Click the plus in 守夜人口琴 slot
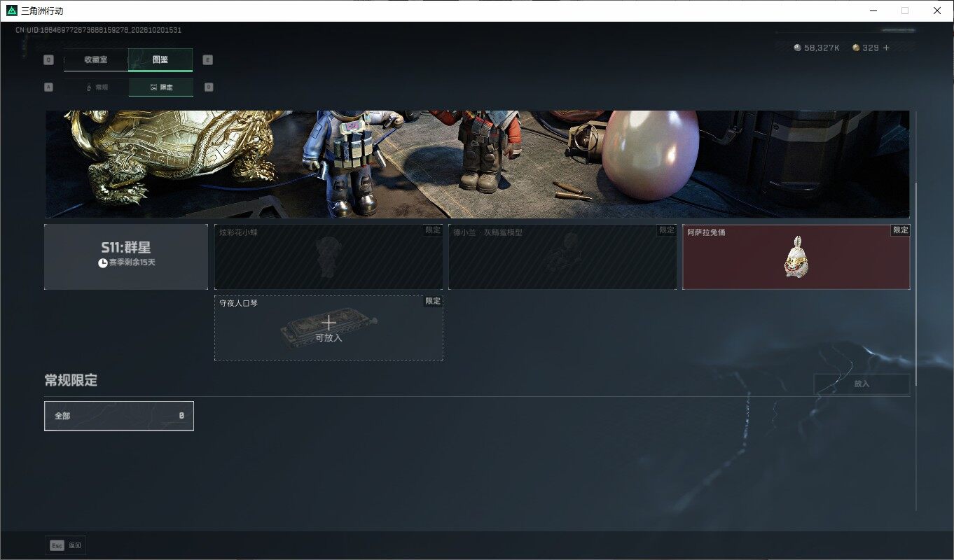 pos(329,323)
